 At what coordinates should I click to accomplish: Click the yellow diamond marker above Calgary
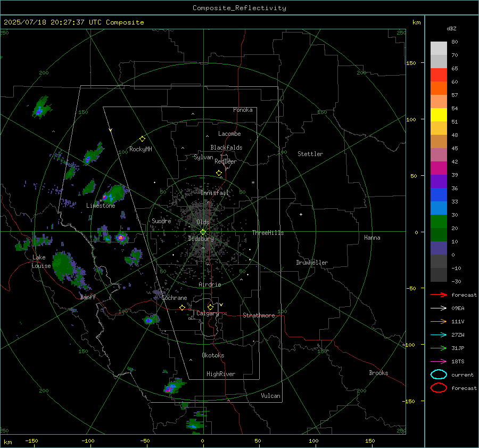pyautogui.click(x=210, y=307)
